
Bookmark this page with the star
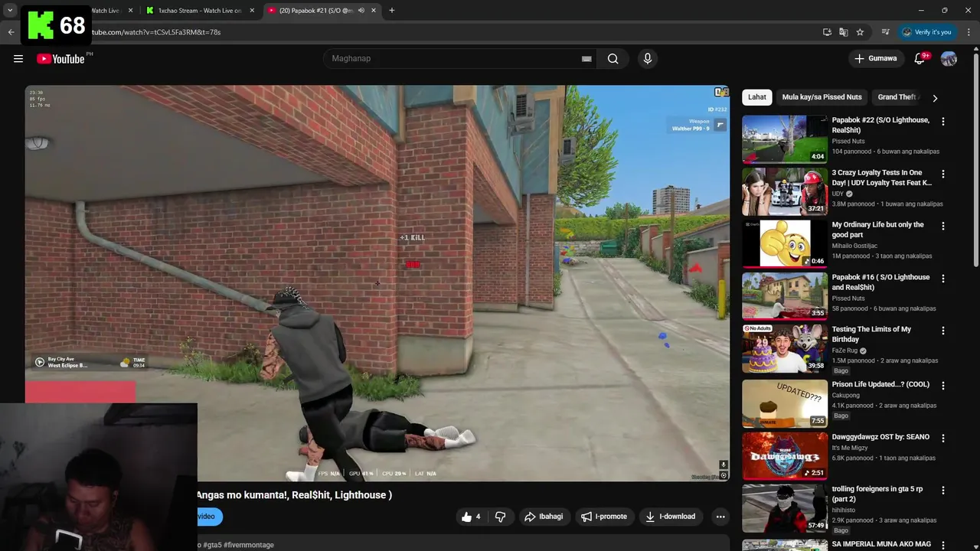(860, 32)
